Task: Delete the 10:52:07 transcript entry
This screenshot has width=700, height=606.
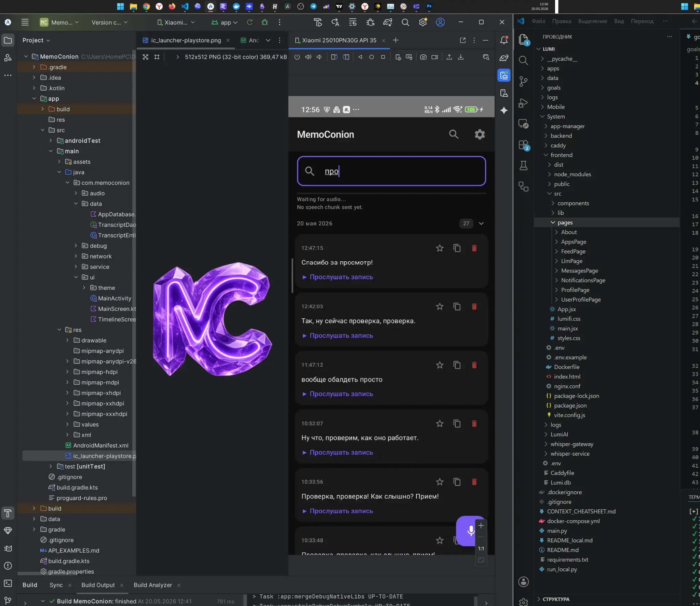Action: pos(474,423)
